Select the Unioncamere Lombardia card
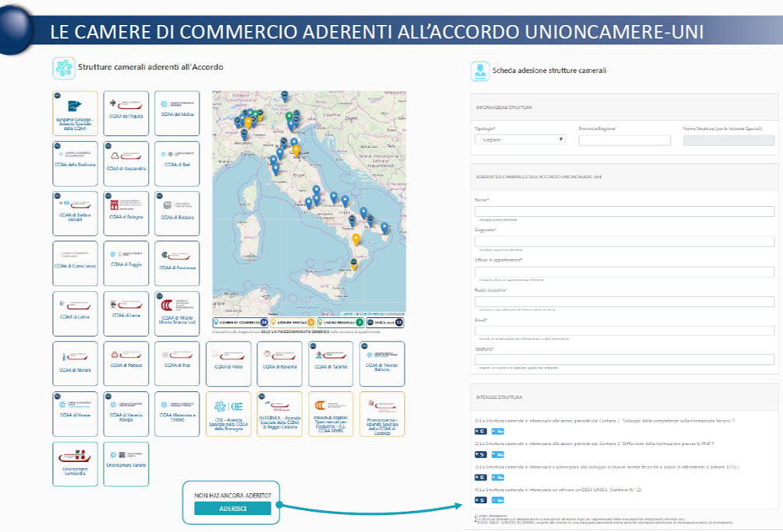The image size is (783, 532). pyautogui.click(x=75, y=464)
